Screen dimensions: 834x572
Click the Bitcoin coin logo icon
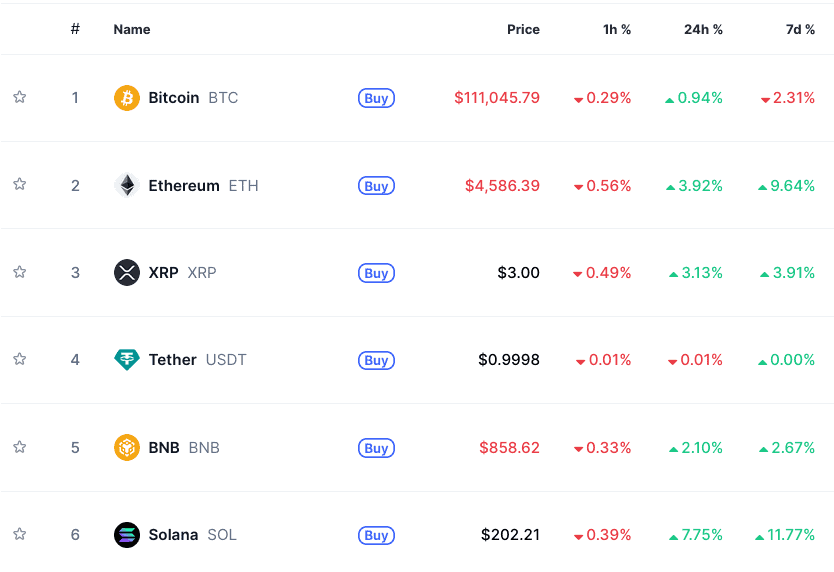point(127,98)
